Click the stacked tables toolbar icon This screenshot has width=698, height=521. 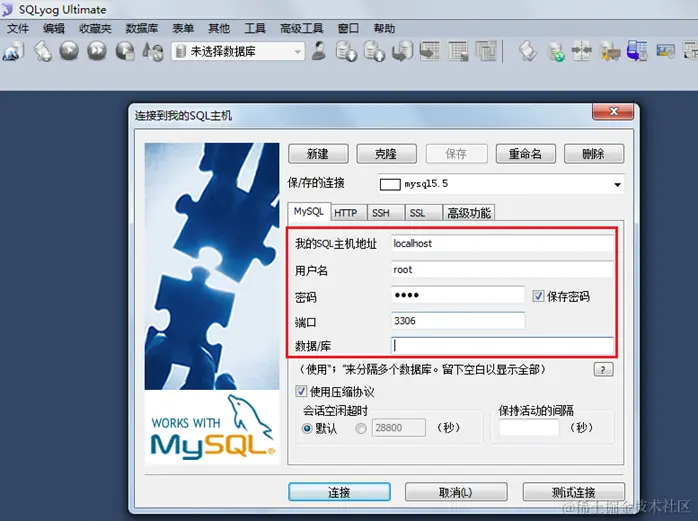pyautogui.click(x=486, y=51)
